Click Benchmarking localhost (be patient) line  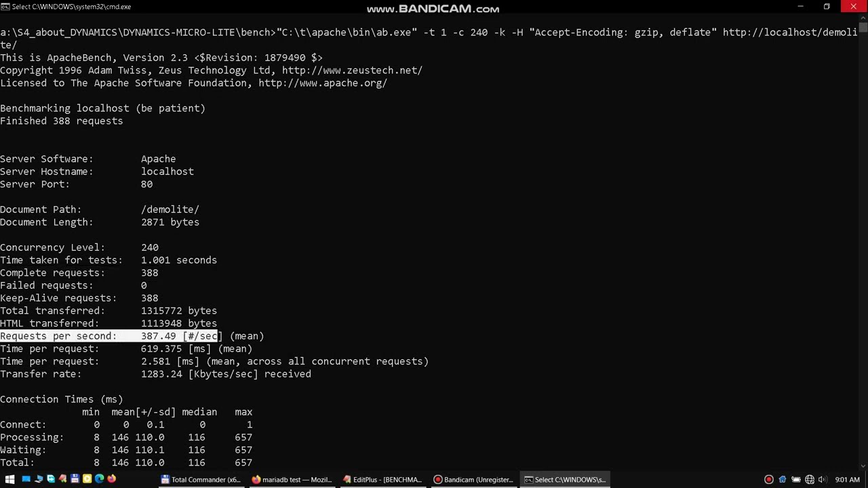point(102,108)
